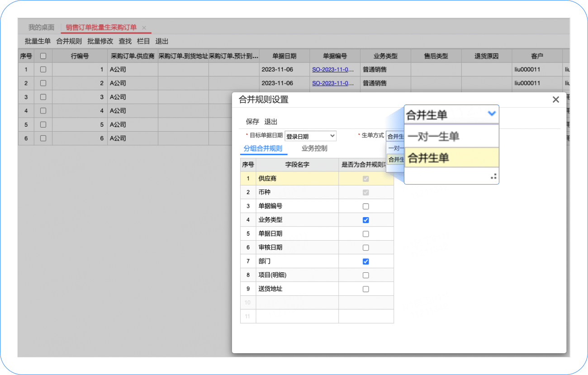Switch to 业务控制 tab
The height and width of the screenshot is (375, 588).
point(314,148)
